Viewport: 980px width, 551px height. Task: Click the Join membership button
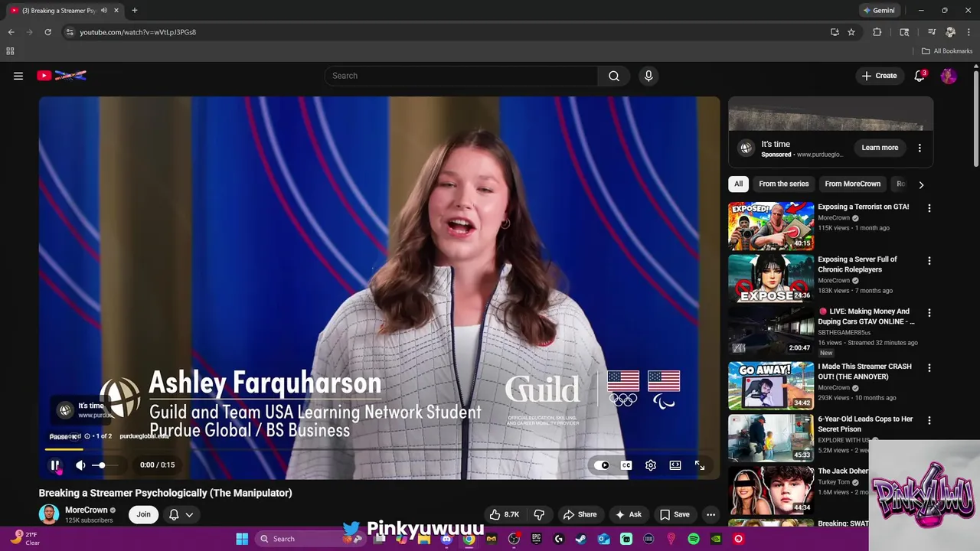[x=143, y=514]
